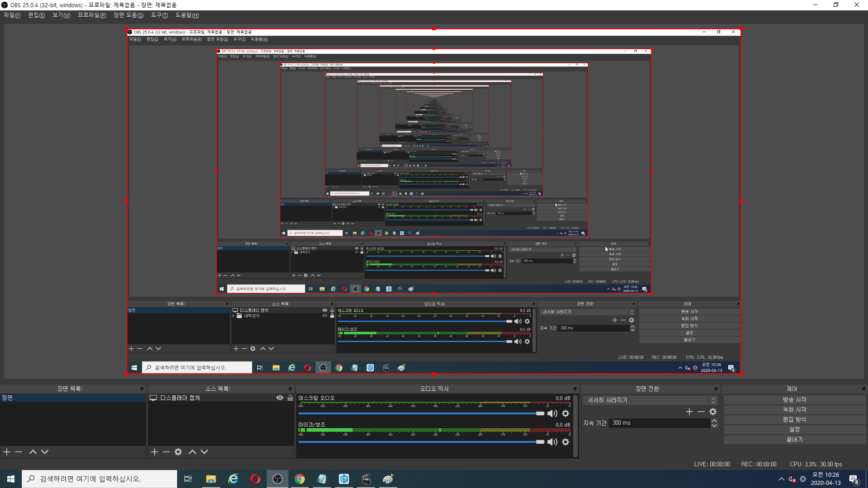Viewport: 868px width, 488px height.
Task: Hide the 디스플레이 캡쳐 source via eye icon
Action: pos(280,398)
